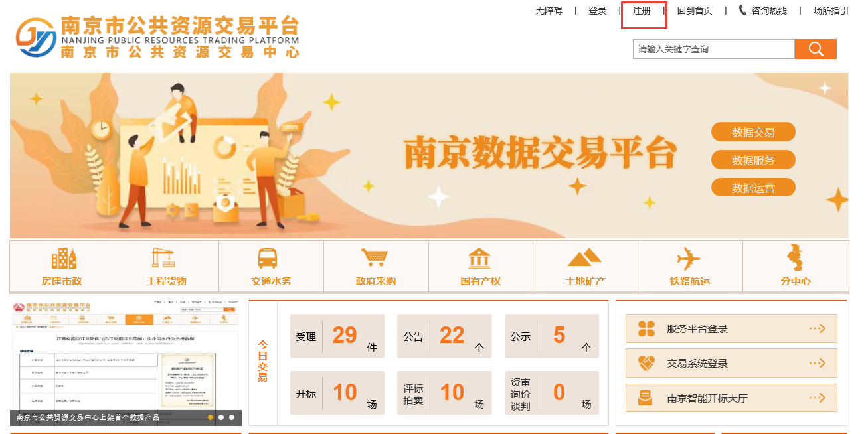868x434 pixels.
Task: Open the 铁路航运 airplane icon
Action: click(689, 258)
